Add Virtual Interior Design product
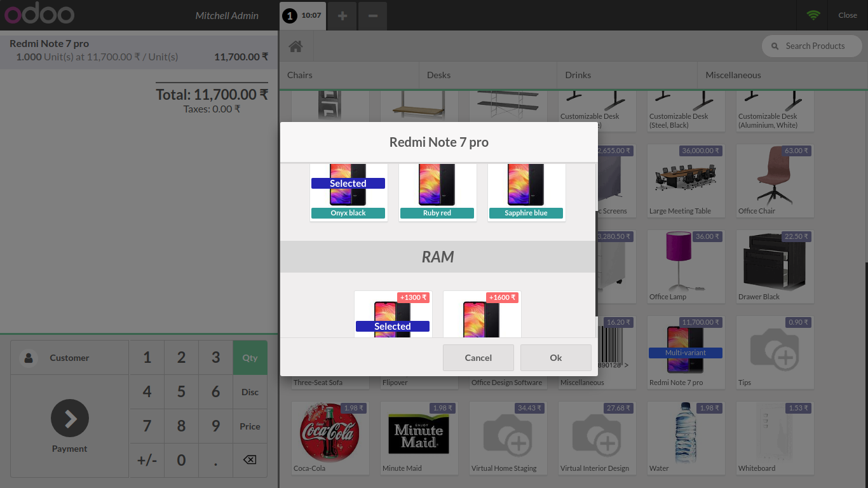Viewport: 868px width, 488px height. coord(597,438)
